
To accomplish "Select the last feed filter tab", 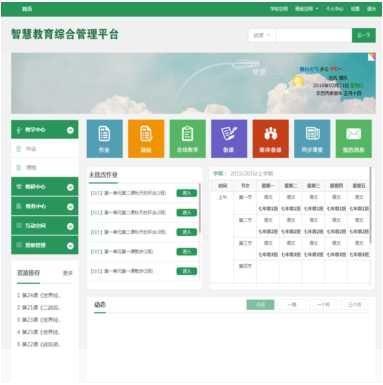I will 354,304.
